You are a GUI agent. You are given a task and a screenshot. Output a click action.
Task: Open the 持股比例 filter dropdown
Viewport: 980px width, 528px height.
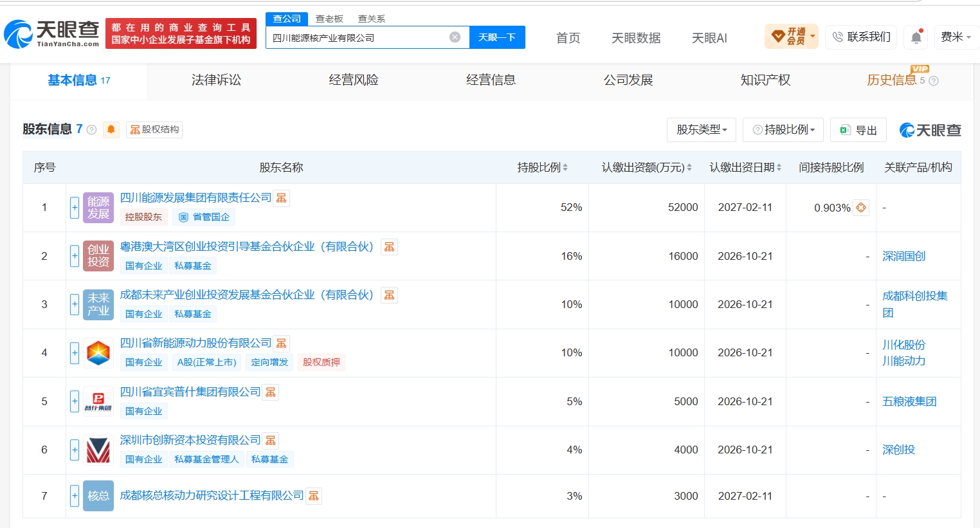point(783,130)
